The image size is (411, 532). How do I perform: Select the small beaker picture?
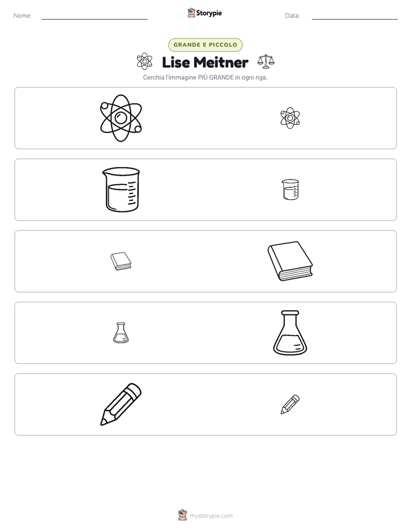click(x=290, y=189)
